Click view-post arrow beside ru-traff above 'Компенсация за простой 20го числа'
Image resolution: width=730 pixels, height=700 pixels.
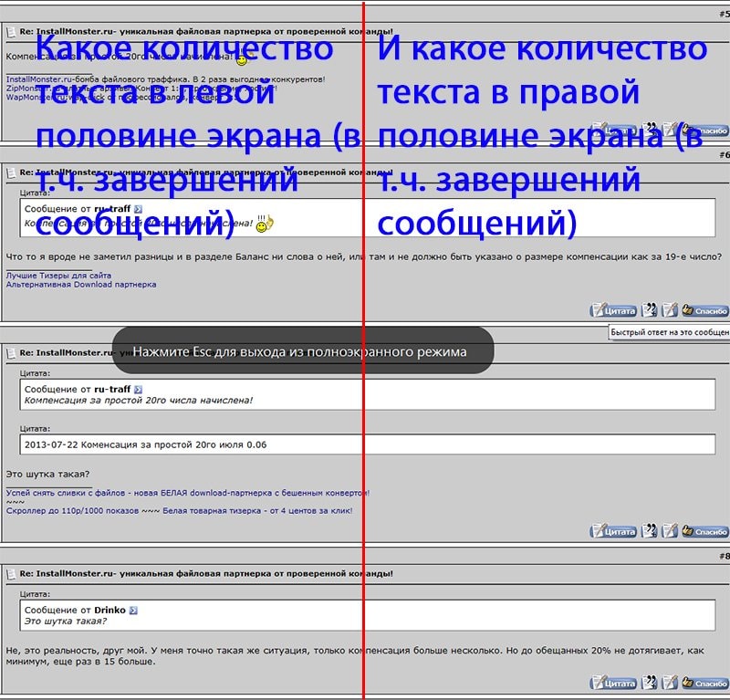point(138,390)
